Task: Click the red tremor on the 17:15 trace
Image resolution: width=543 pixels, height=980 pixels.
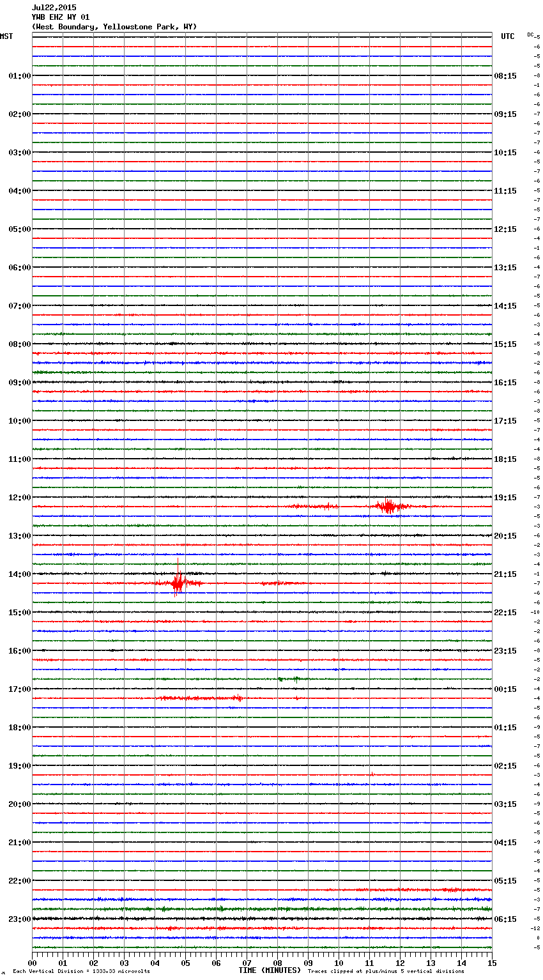Action: 201,698
